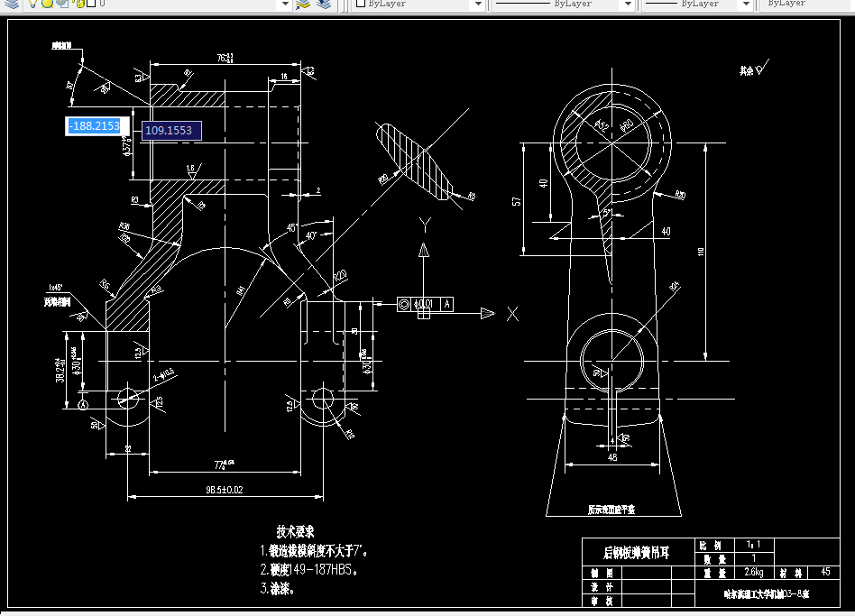Toggle the layer on/off lightbulb icon

click(x=32, y=4)
